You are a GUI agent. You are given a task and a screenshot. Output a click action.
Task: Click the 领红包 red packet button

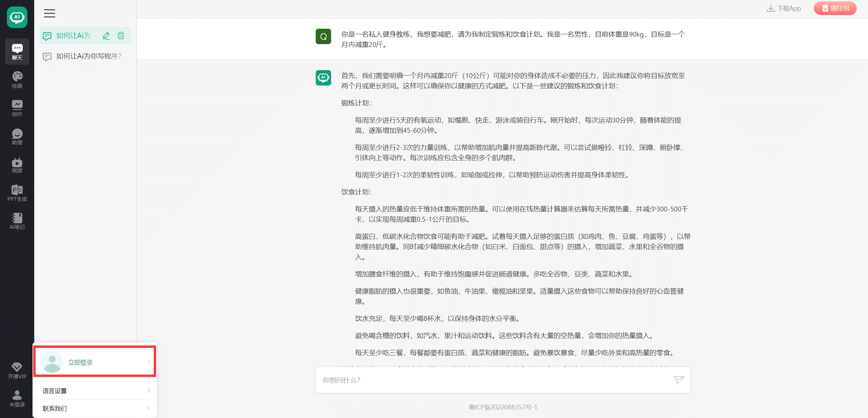pos(835,8)
